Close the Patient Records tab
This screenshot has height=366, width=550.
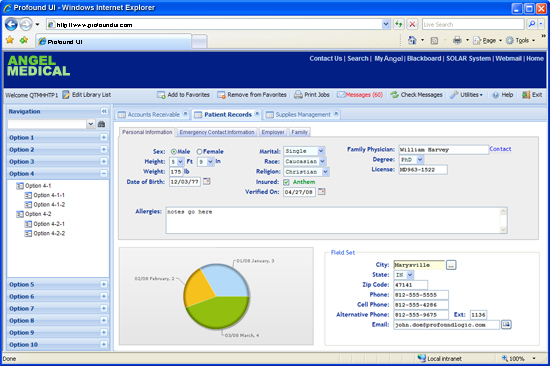click(x=257, y=113)
